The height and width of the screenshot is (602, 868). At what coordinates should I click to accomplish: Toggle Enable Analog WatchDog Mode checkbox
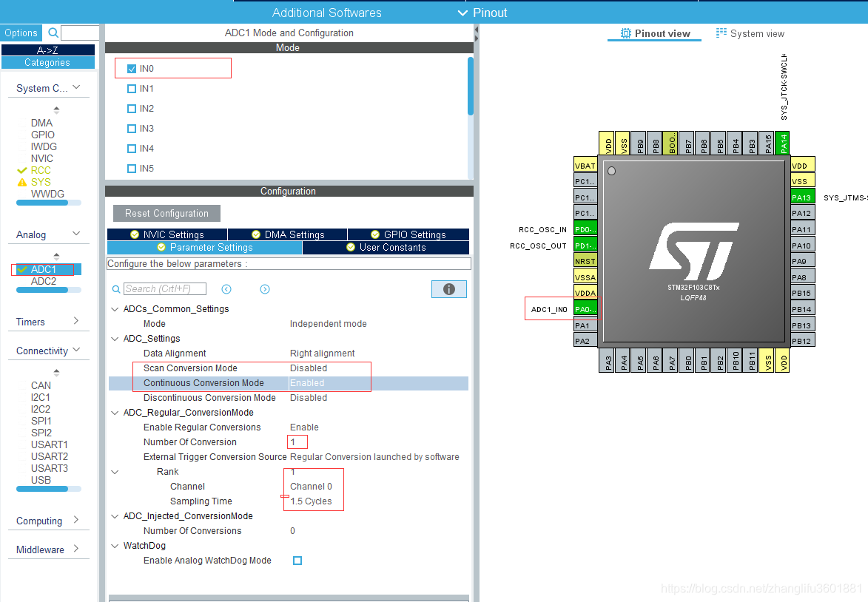[x=297, y=561]
